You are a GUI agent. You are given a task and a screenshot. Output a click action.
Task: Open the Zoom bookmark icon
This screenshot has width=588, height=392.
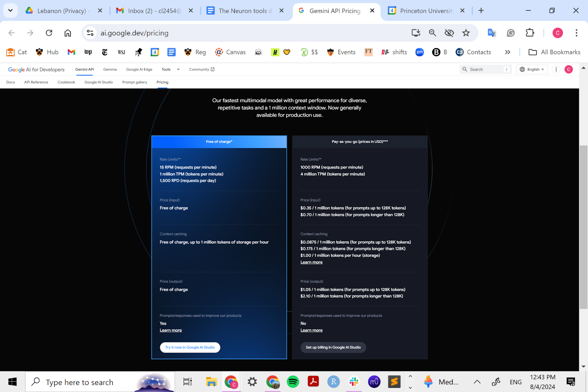click(420, 52)
